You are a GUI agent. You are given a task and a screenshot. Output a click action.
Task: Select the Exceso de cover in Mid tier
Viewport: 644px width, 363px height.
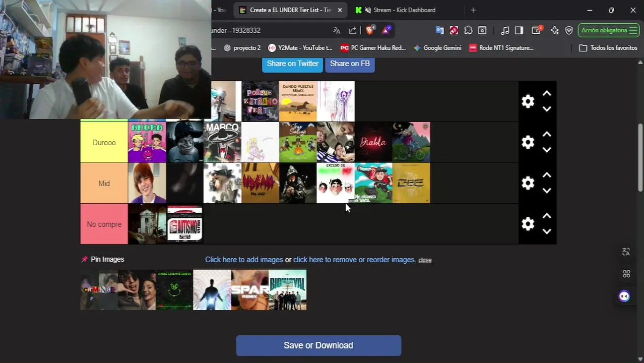click(x=336, y=183)
